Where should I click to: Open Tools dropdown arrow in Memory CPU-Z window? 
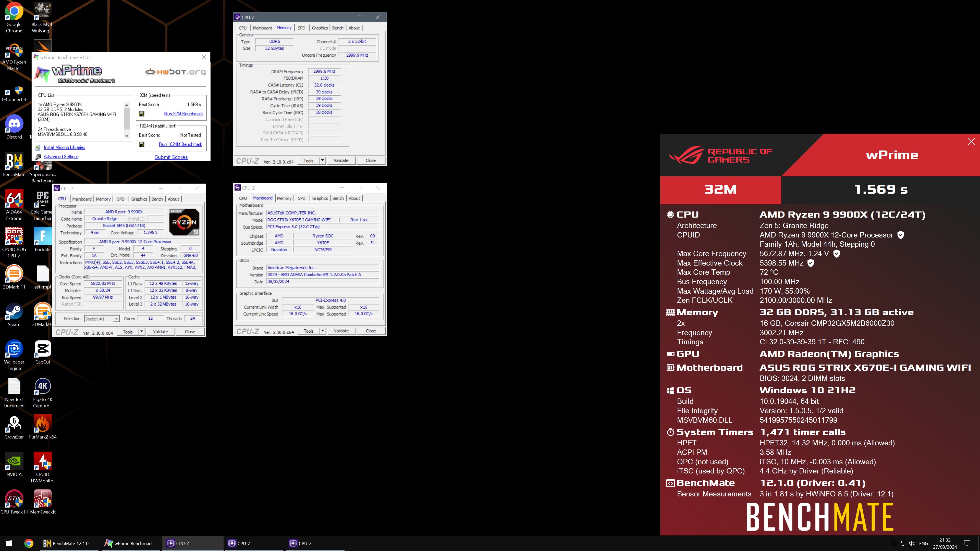point(322,160)
